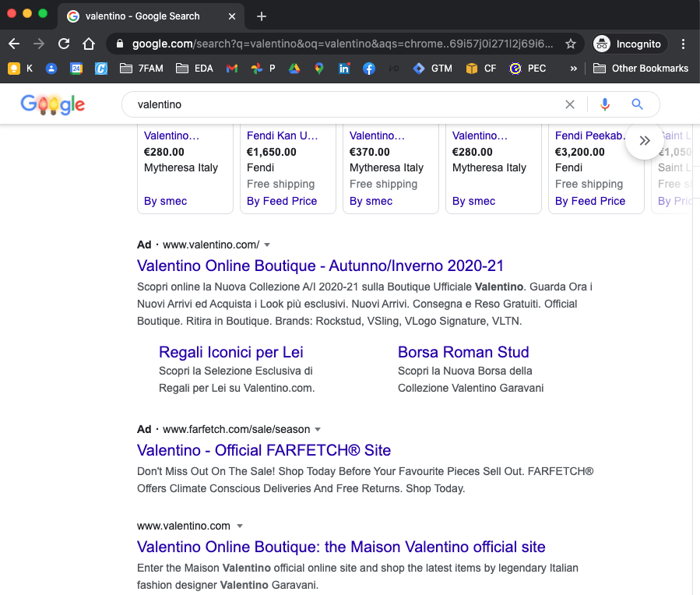
Task: Open the PEC bookmark
Action: [x=528, y=69]
